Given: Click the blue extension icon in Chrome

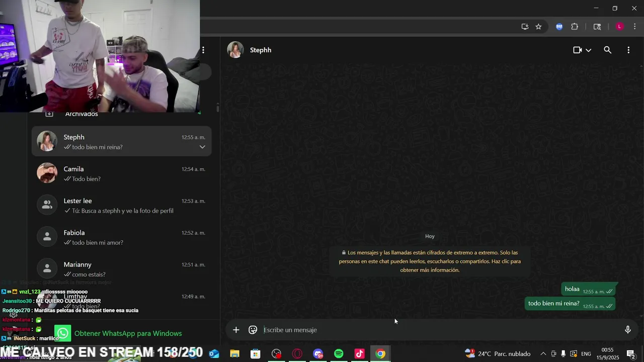Looking at the screenshot, I should tap(559, 27).
